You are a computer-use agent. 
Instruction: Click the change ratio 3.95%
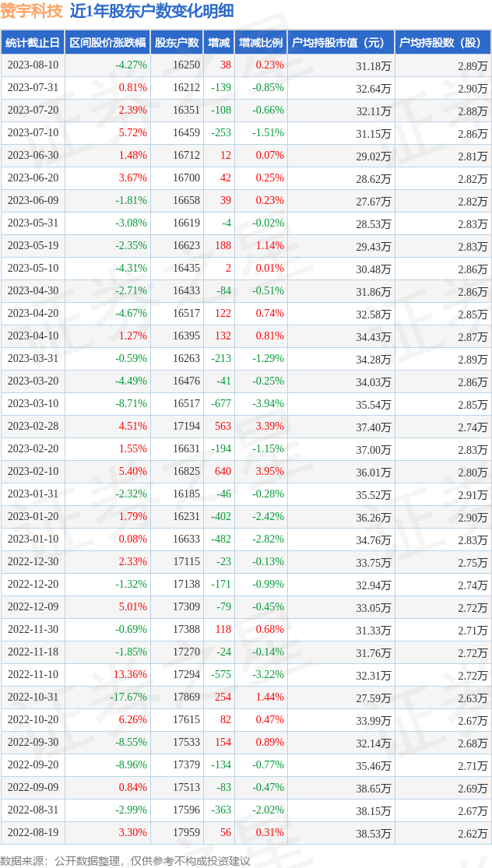pyautogui.click(x=270, y=471)
